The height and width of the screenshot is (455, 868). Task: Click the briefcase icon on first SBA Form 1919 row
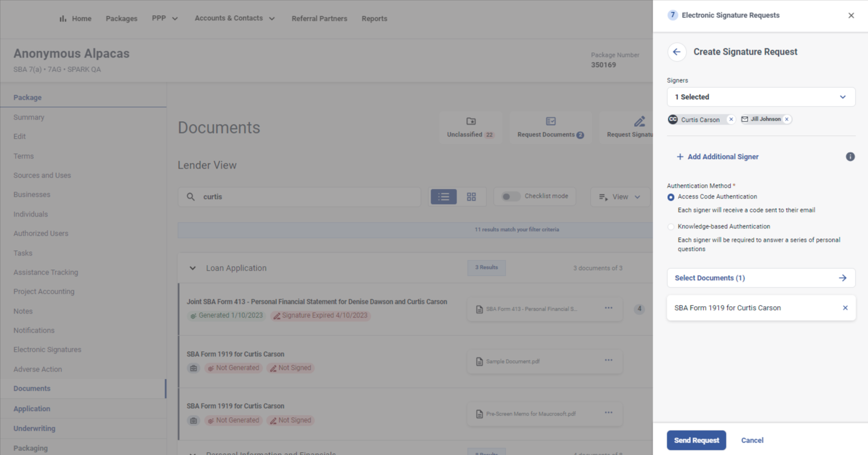(193, 368)
